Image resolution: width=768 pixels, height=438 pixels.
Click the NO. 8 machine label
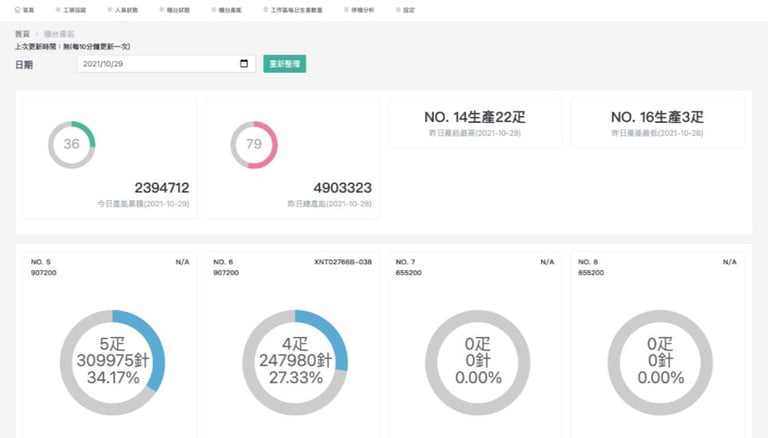[x=588, y=262]
